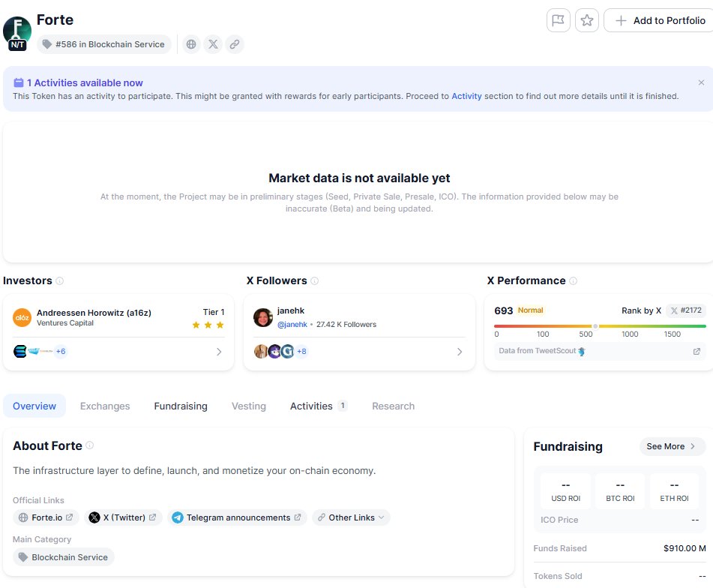Click the X Performance info icon
Viewport: 713px width, 588px height.
pyautogui.click(x=573, y=280)
